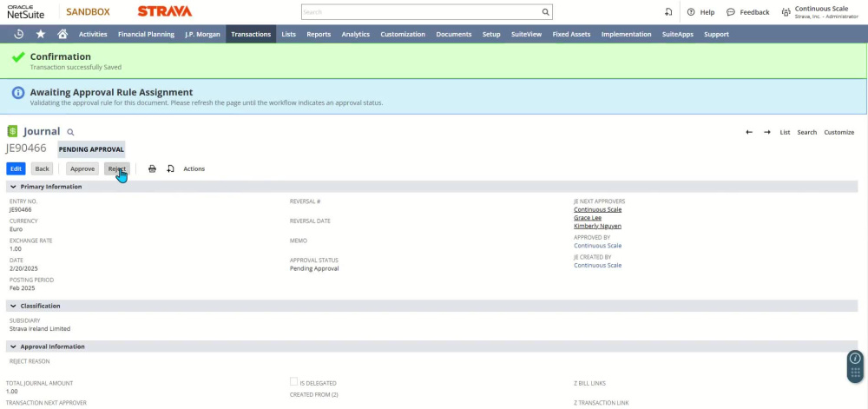Open the Kimberly Nguyen approver link
Screen dimensions: 868x409
click(597, 226)
